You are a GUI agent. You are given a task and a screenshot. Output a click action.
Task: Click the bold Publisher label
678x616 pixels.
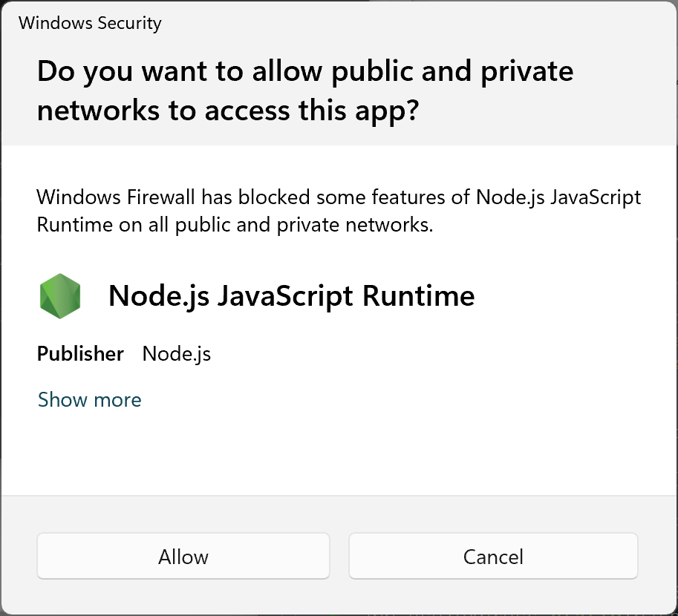pyautogui.click(x=80, y=353)
